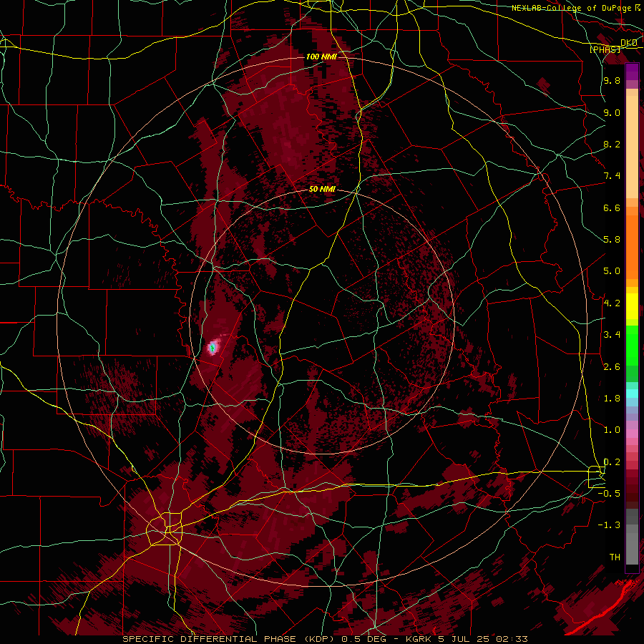Click the pink segment of the color bar

click(632, 434)
